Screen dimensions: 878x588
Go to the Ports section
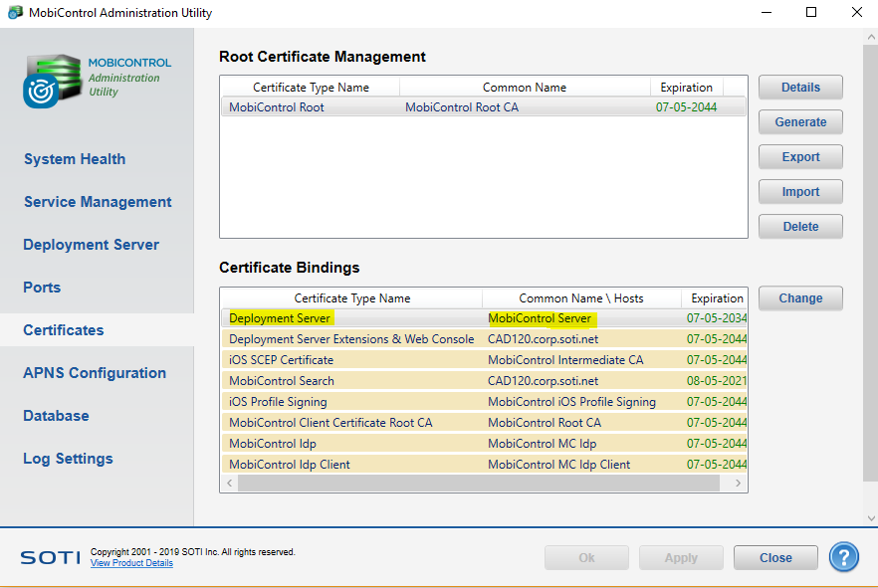[x=42, y=288]
